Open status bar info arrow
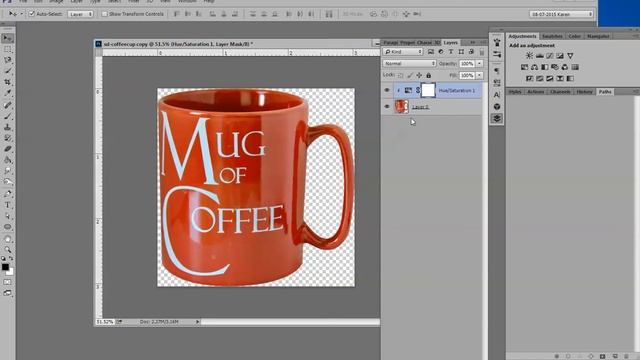Image resolution: width=640 pixels, height=360 pixels. [197, 322]
